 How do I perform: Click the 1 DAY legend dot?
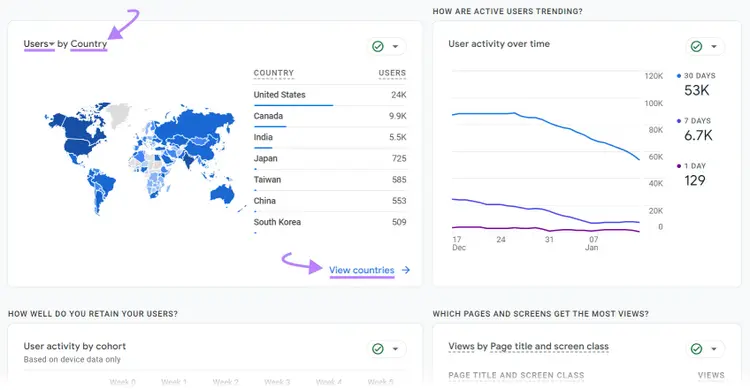click(x=679, y=166)
